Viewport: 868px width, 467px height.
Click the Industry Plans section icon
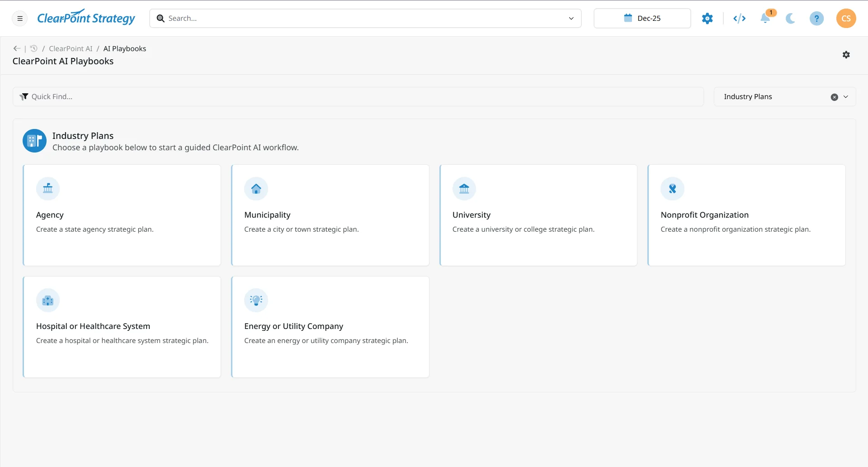pos(34,141)
